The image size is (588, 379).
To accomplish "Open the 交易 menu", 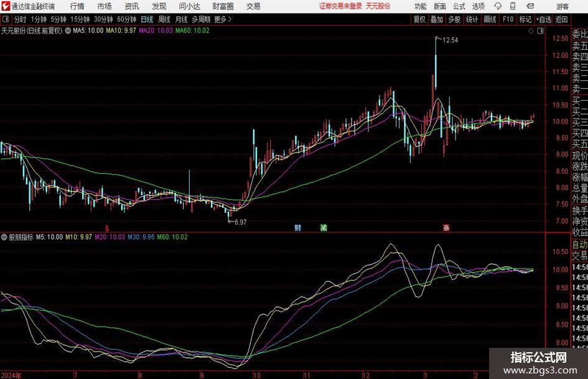I will [x=253, y=6].
